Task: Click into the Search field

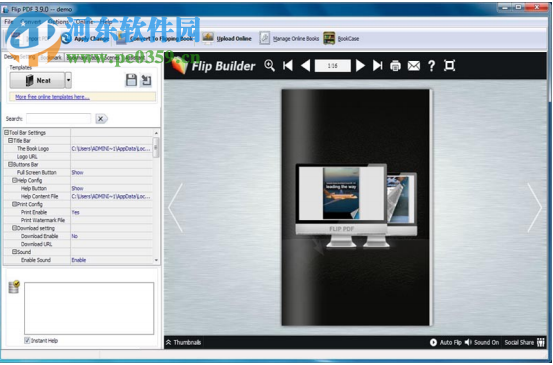Action: tap(59, 119)
